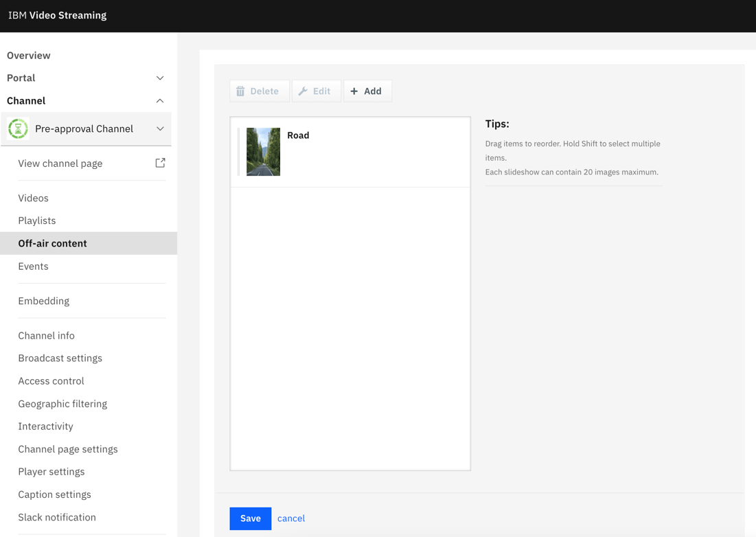Viewport: 756px width, 537px height.
Task: Open the Pre-approval Channel dropdown arrow
Action: [x=160, y=128]
